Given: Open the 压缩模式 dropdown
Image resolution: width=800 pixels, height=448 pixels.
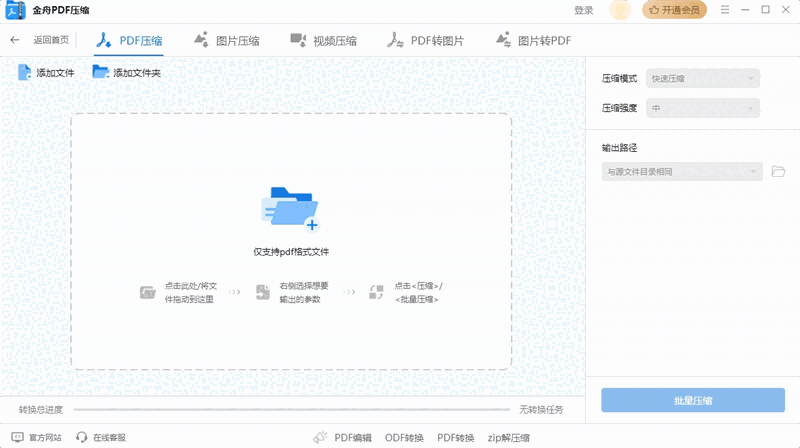Looking at the screenshot, I should (703, 79).
